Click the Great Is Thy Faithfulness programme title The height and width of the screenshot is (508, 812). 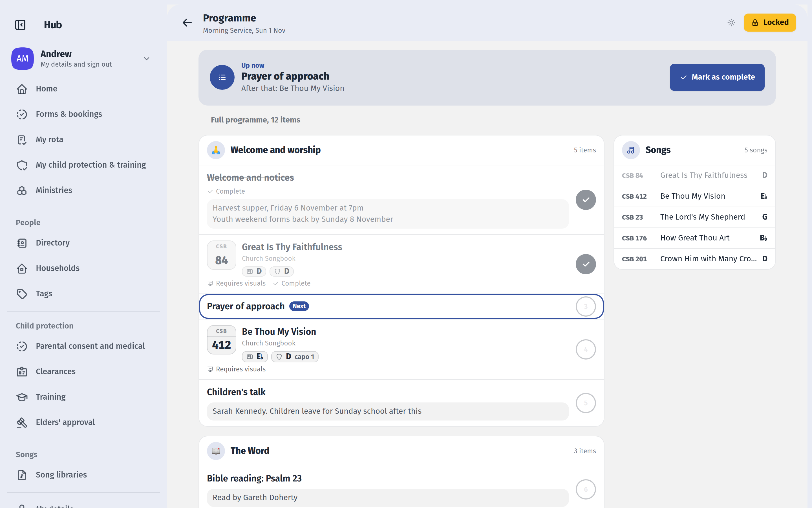[292, 247]
